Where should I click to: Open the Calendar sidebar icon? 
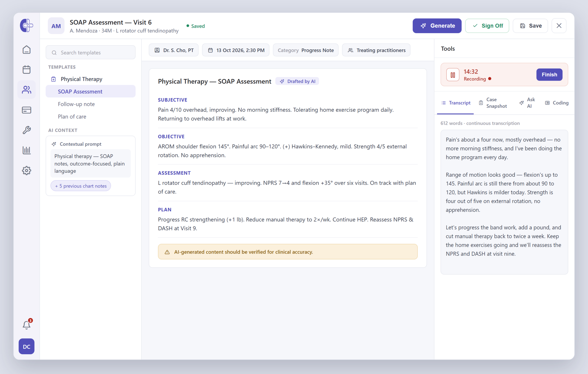point(26,70)
